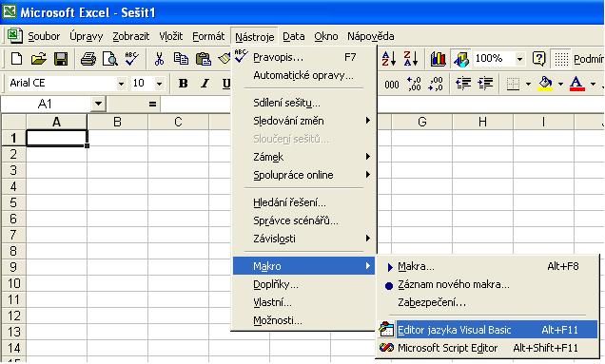Sort ascending with the A-Z icon
The width and height of the screenshot is (605, 364).
(388, 59)
